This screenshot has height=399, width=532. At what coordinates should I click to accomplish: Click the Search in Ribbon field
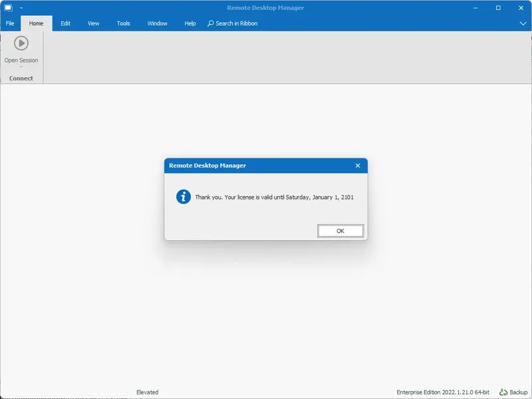[236, 23]
